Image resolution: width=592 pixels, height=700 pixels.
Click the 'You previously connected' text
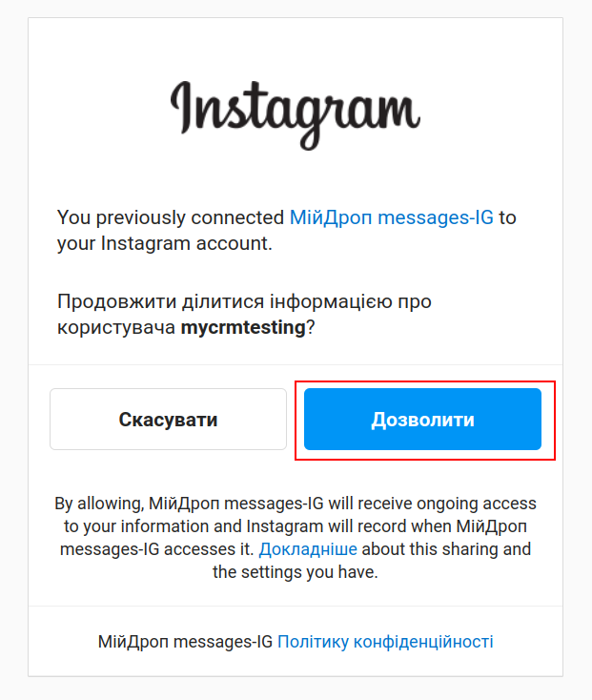[171, 217]
